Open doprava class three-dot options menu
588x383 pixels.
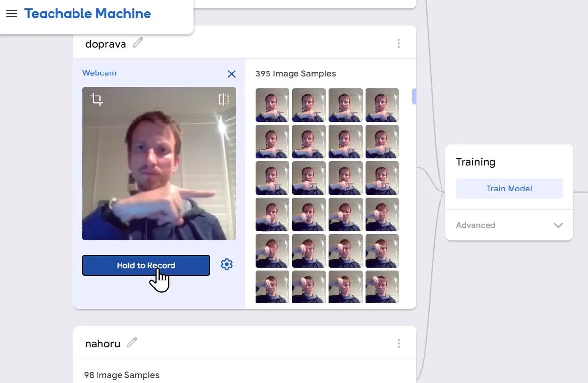click(x=399, y=44)
